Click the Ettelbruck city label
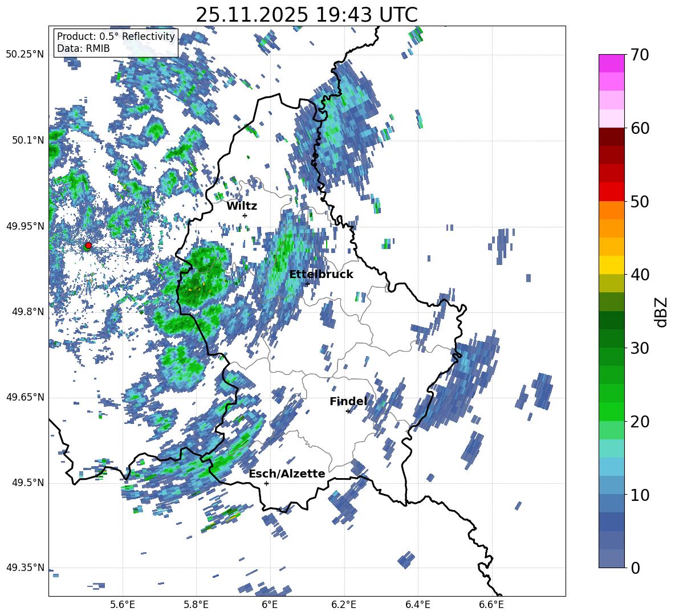 point(321,275)
